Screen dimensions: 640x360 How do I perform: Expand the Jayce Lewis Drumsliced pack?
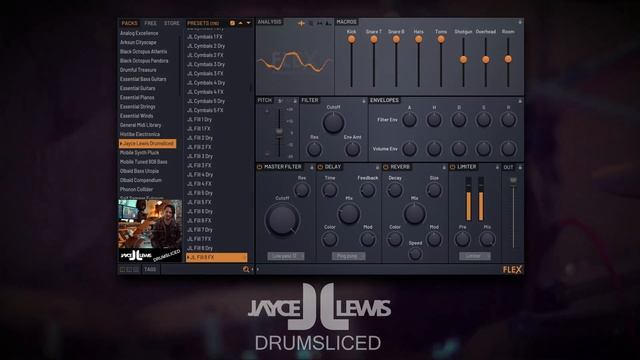click(147, 144)
